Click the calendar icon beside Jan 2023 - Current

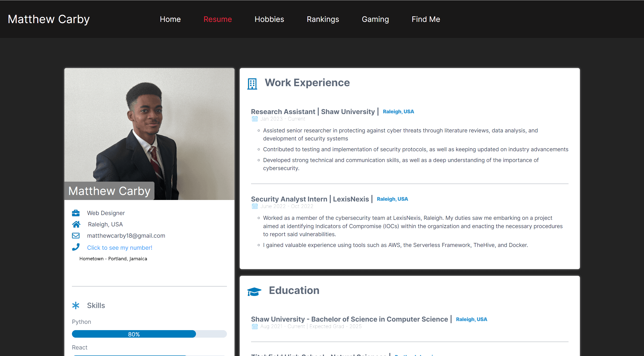pos(255,119)
